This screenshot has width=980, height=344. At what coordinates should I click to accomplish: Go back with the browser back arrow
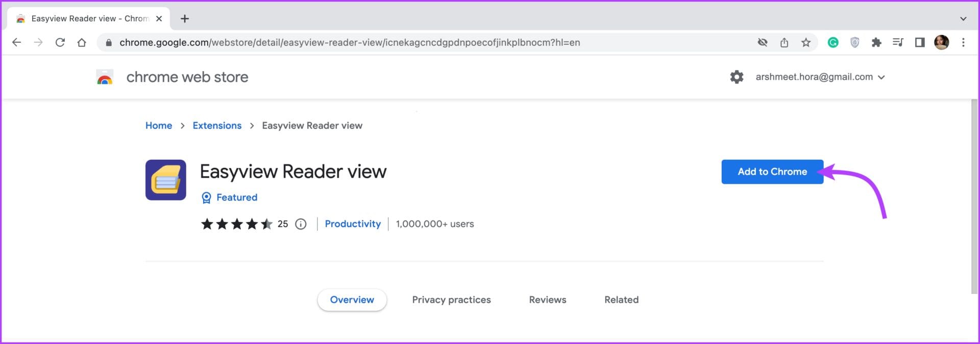[x=16, y=42]
